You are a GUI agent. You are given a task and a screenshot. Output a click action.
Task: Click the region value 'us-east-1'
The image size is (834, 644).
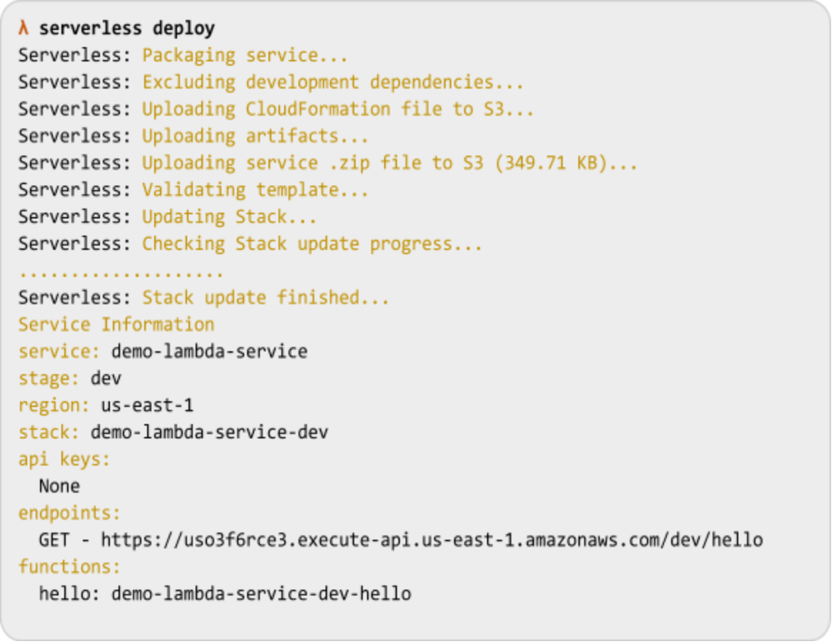pyautogui.click(x=147, y=406)
